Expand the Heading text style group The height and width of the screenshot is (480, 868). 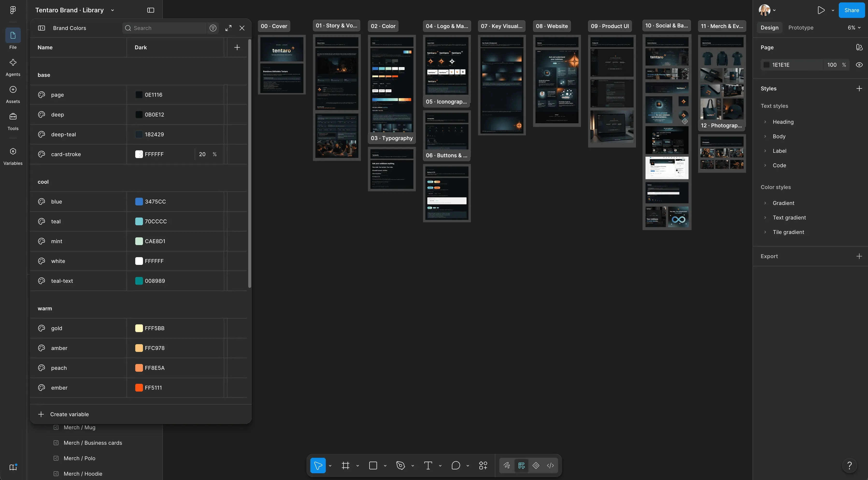coord(765,122)
